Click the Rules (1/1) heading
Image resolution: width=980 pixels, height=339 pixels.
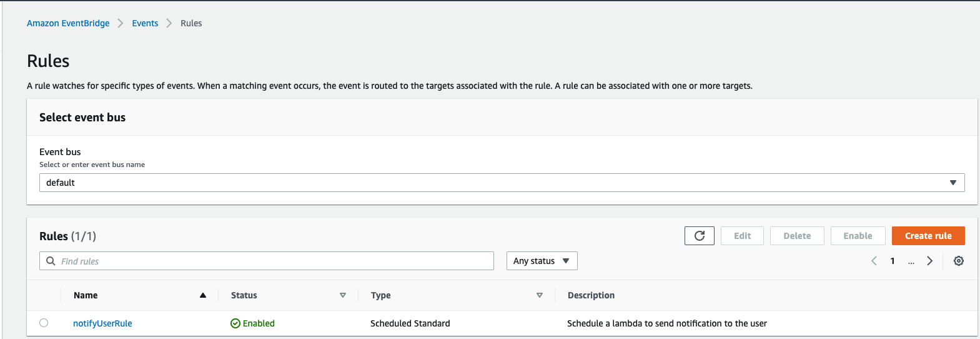point(67,236)
